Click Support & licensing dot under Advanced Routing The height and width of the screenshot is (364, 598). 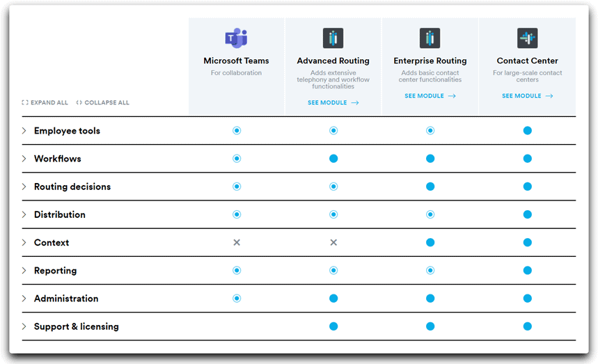[333, 326]
